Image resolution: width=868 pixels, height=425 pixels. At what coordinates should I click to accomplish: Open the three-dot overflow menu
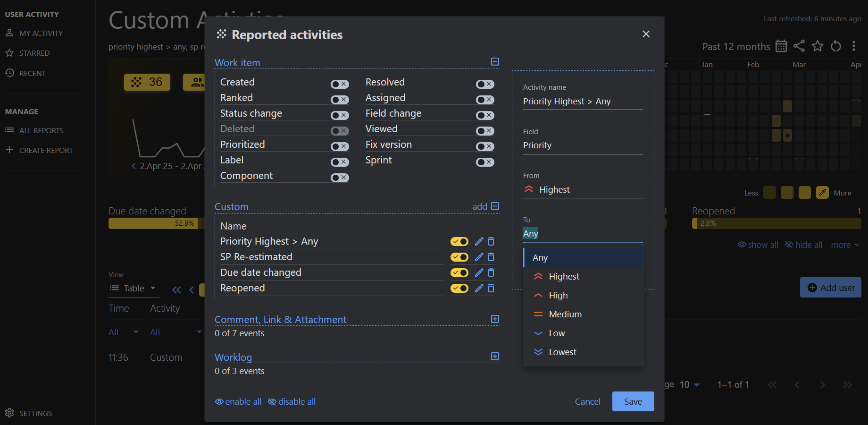(x=854, y=46)
